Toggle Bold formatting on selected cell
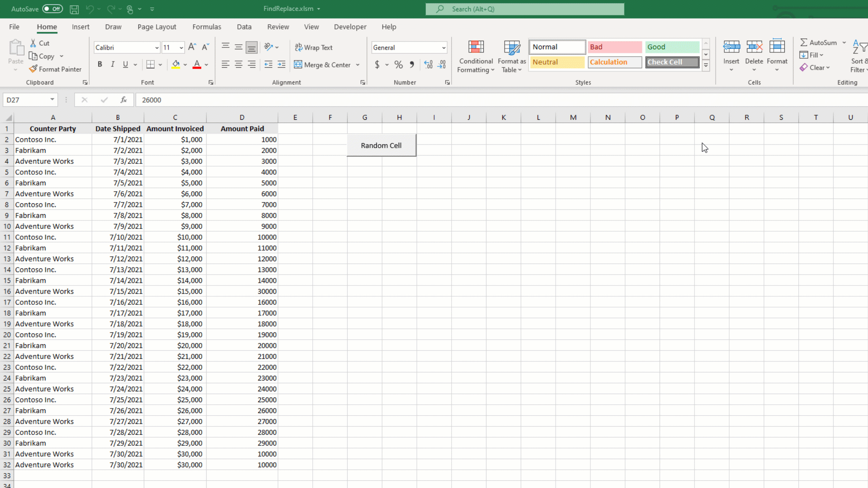This screenshot has width=868, height=488. [99, 64]
